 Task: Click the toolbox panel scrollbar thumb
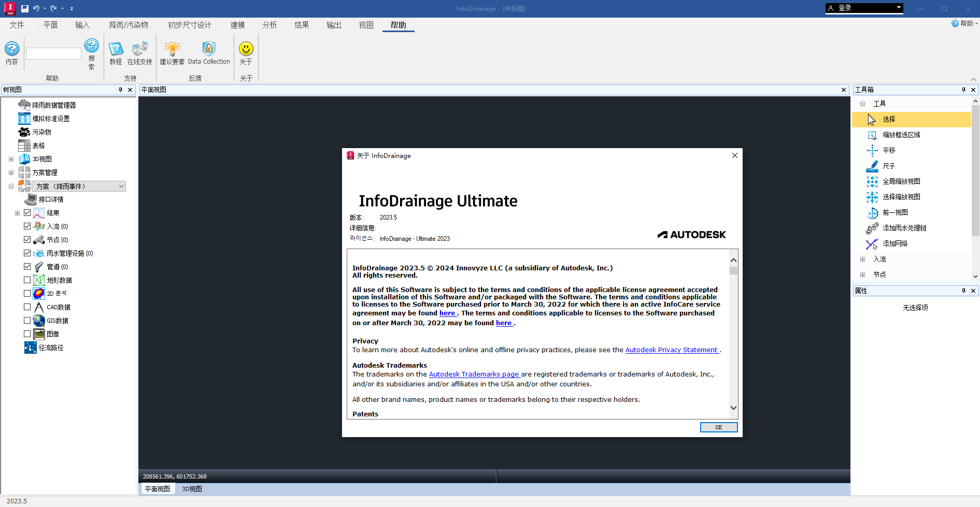point(975,171)
